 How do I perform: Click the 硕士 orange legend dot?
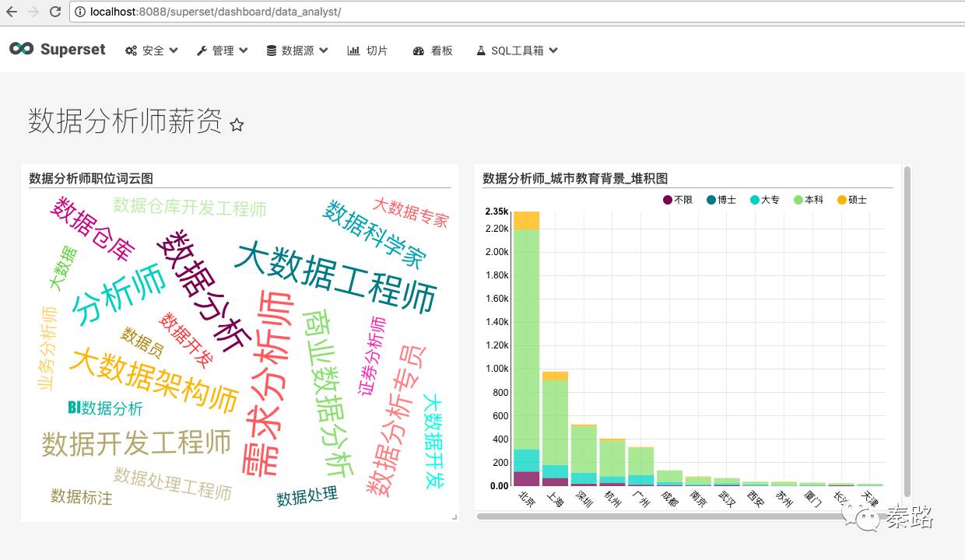841,200
